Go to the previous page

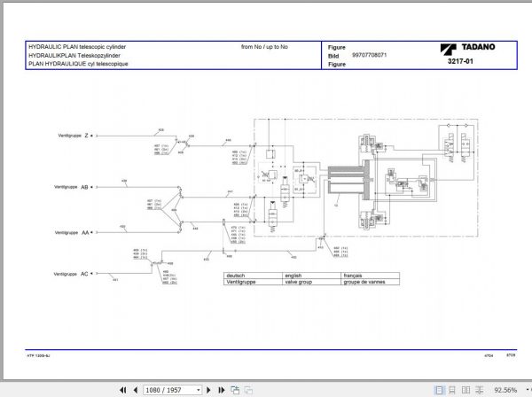point(136,390)
